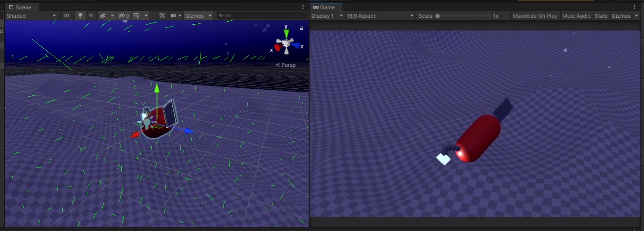The image size is (644, 231).
Task: Click the Scene search field
Action: click(x=262, y=15)
